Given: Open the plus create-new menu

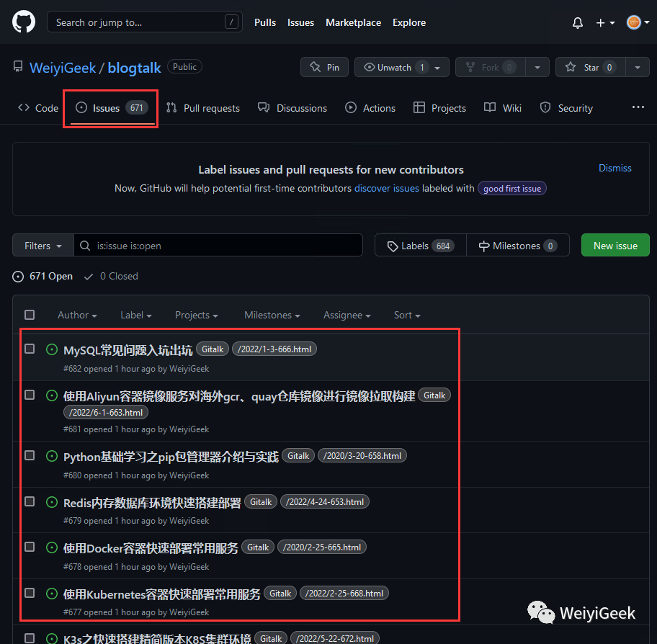Looking at the screenshot, I should click(605, 22).
